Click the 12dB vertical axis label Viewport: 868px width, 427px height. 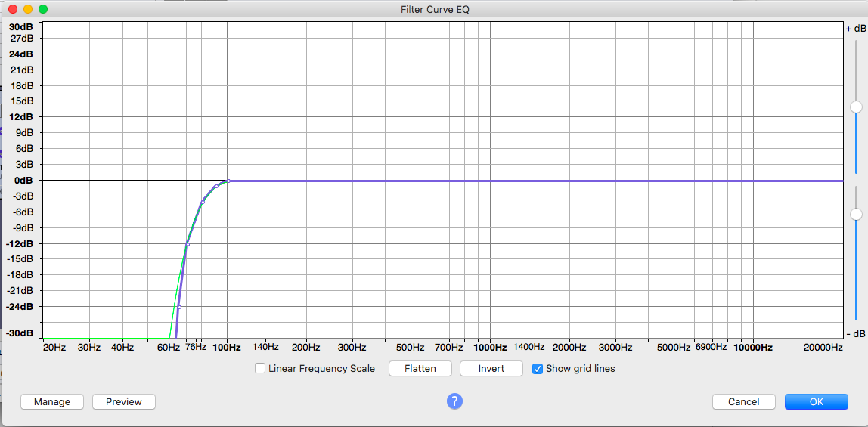[20, 117]
